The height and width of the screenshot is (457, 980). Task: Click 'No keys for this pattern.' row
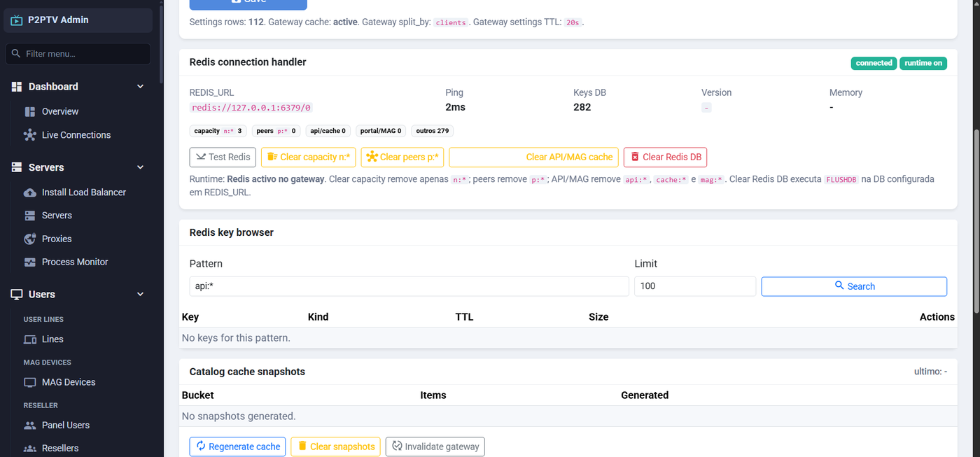568,338
